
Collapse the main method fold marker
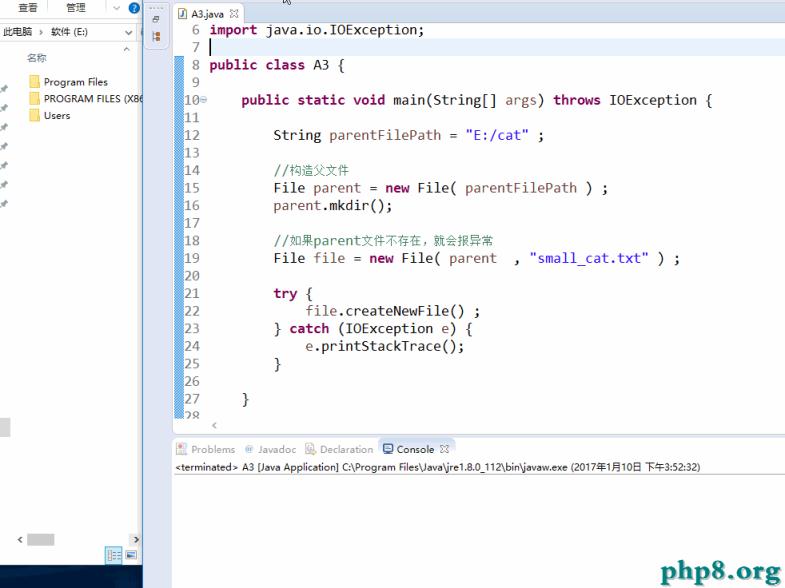[203, 100]
